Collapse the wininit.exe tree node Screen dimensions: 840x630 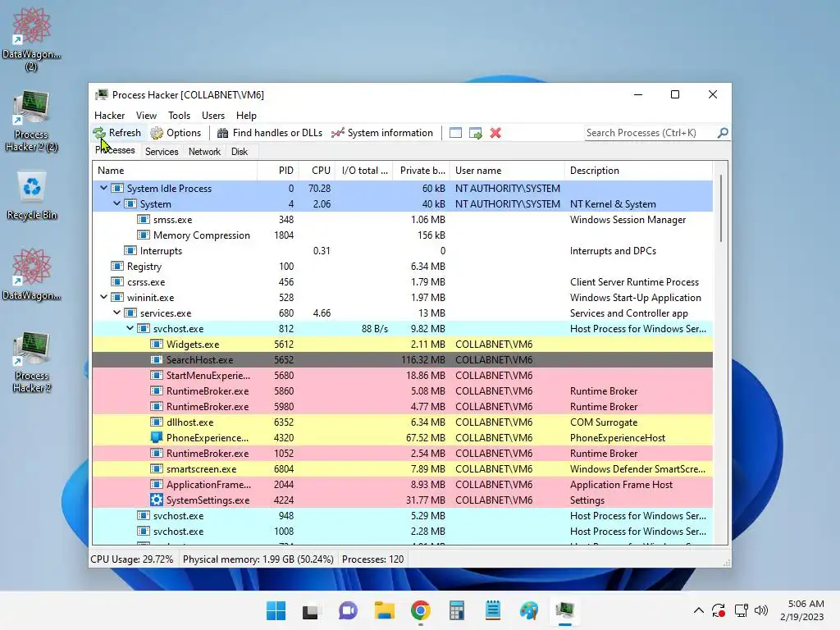coord(104,297)
